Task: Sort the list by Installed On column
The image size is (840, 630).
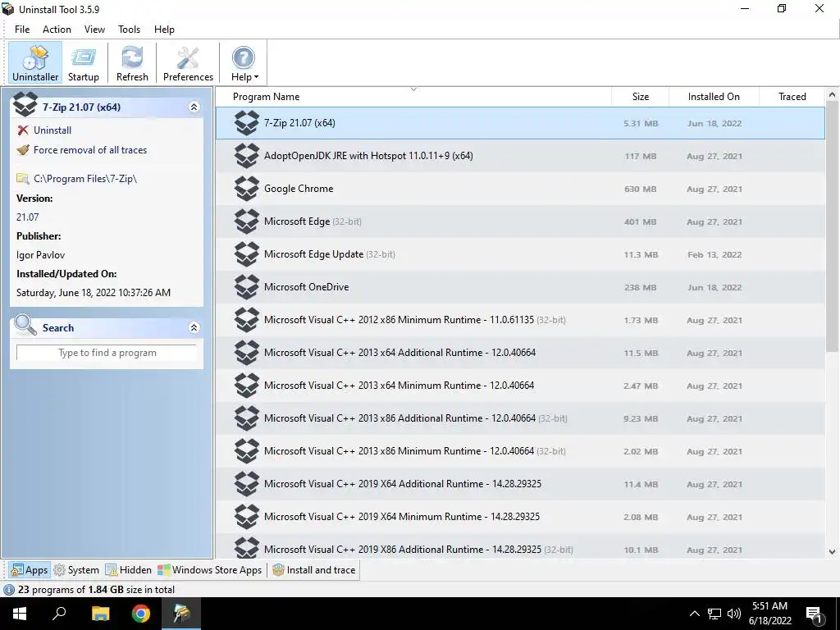Action: click(714, 97)
